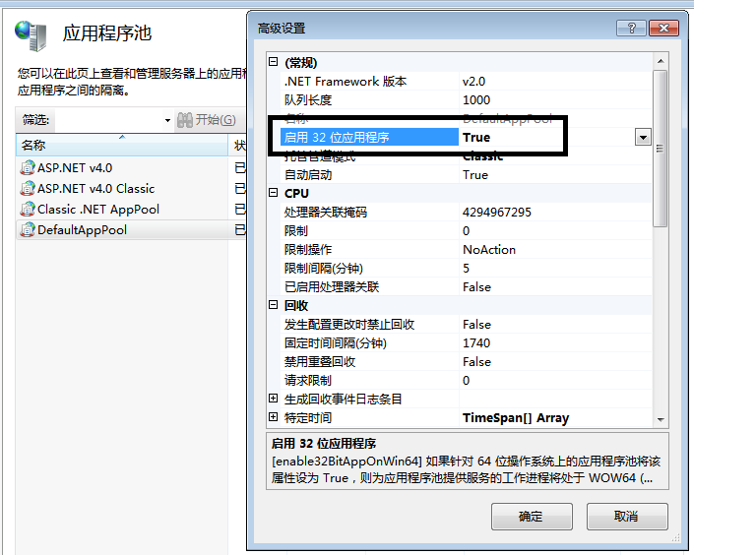The image size is (756, 555).
Task: Click the True value of 自动启动
Action: click(475, 175)
